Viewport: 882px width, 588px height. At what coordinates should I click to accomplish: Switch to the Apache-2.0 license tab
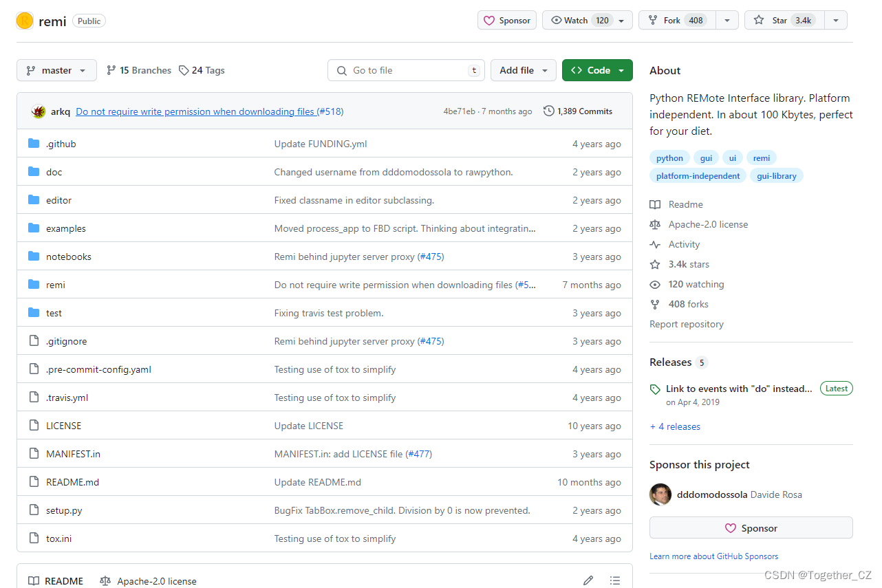pos(148,581)
